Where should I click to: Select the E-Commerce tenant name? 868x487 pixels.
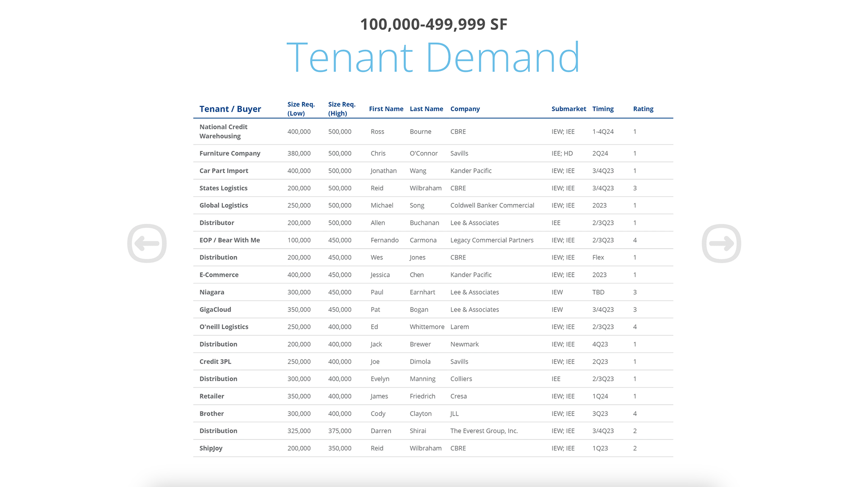[219, 275]
